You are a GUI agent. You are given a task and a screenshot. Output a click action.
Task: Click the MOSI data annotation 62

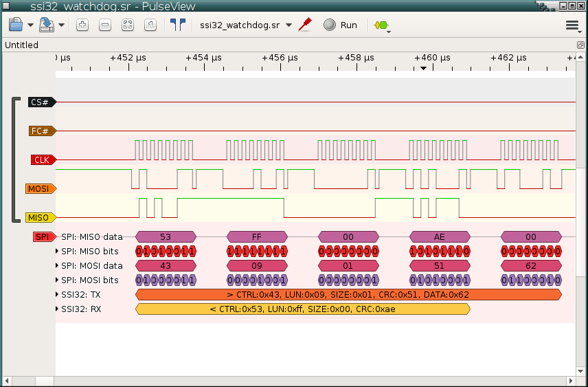tap(531, 266)
